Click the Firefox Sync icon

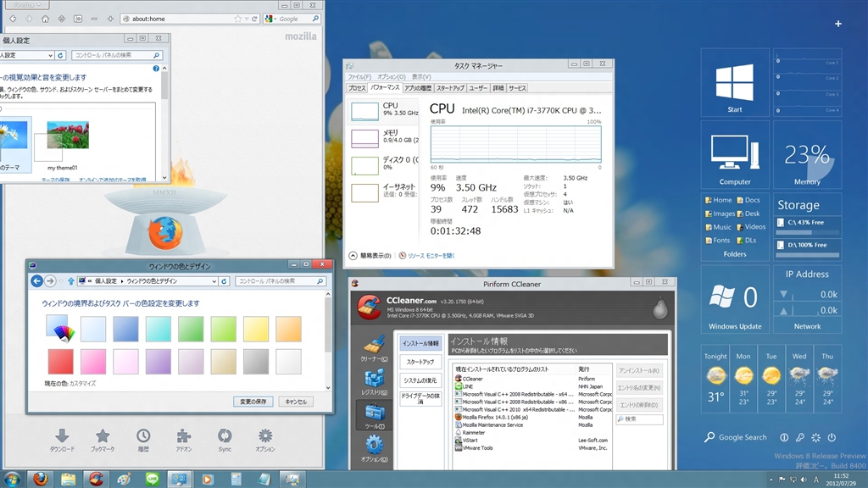pyautogui.click(x=225, y=436)
